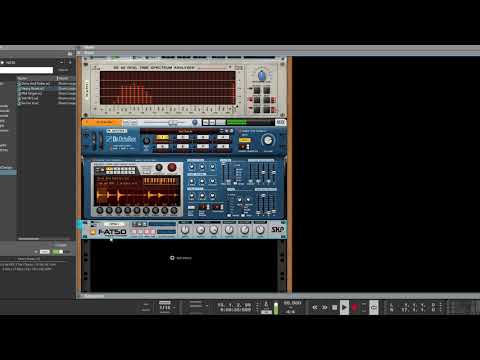Click the cyan fold handle left of FATSO
The image size is (480, 360).
79,226
